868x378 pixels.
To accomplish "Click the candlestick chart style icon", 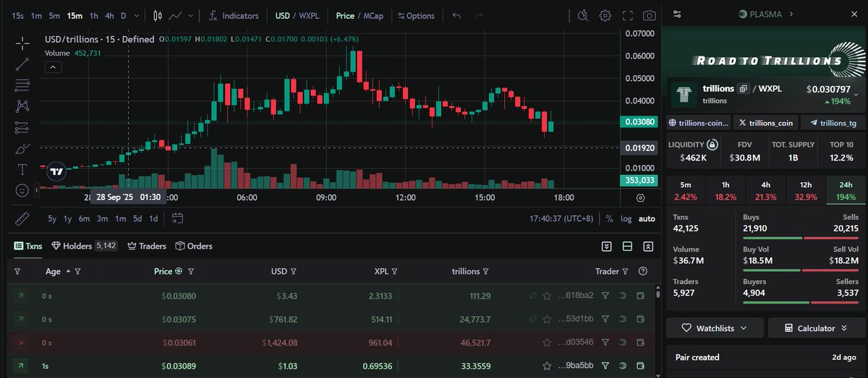I will tap(158, 15).
